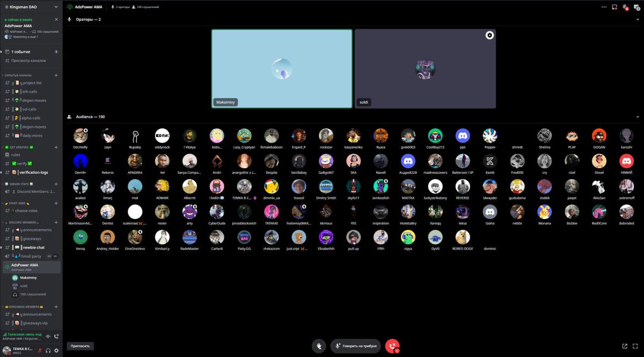Click the request to speak on stage button
The image size is (644, 357).
point(355,346)
